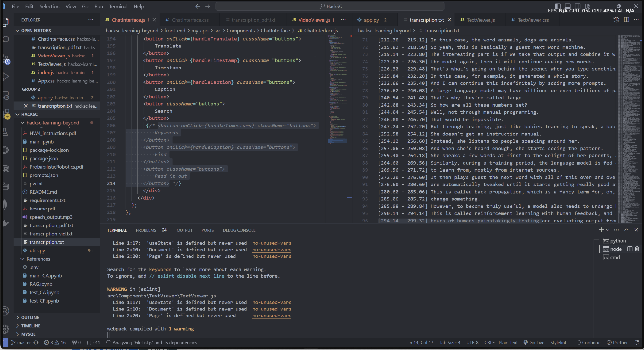Open the Terminal menu
Screen dimensions: 644x350
pos(118,6)
